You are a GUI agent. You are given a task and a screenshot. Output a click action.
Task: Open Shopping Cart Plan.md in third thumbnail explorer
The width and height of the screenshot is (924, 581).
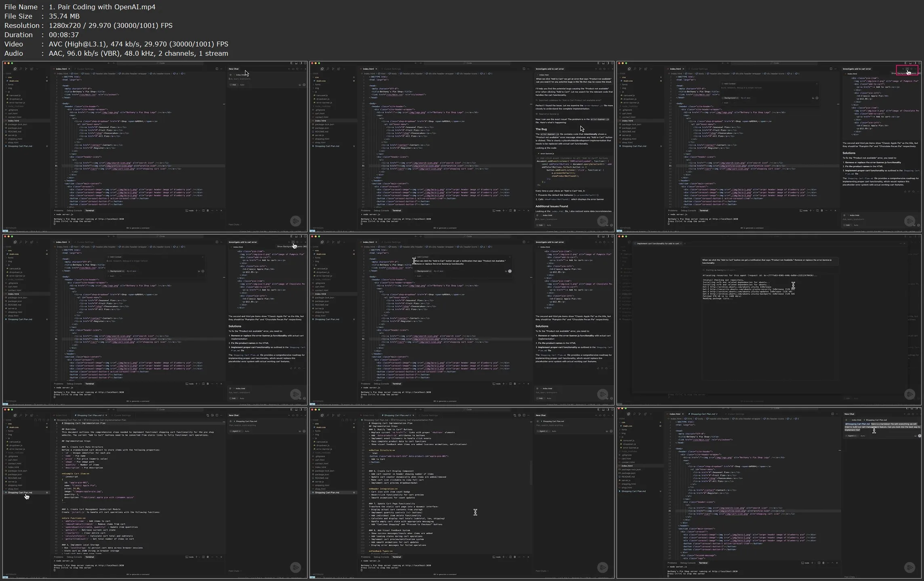point(634,146)
